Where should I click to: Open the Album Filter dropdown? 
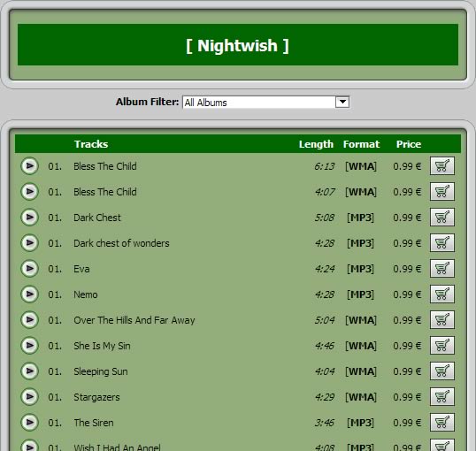265,102
